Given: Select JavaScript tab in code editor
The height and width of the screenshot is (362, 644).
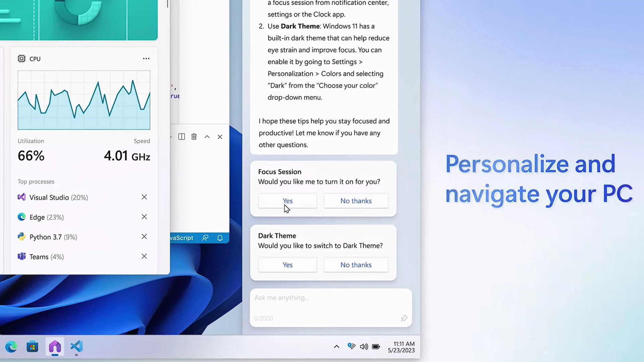Looking at the screenshot, I should tap(181, 238).
